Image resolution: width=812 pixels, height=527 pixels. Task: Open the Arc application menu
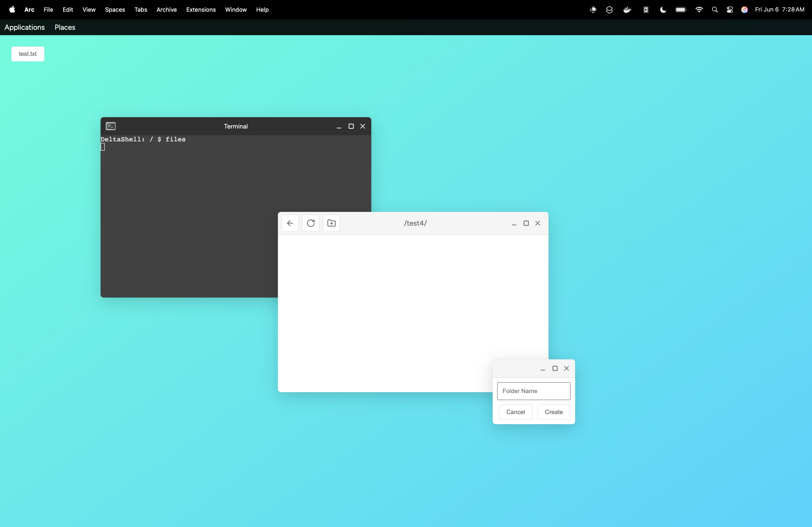click(29, 9)
